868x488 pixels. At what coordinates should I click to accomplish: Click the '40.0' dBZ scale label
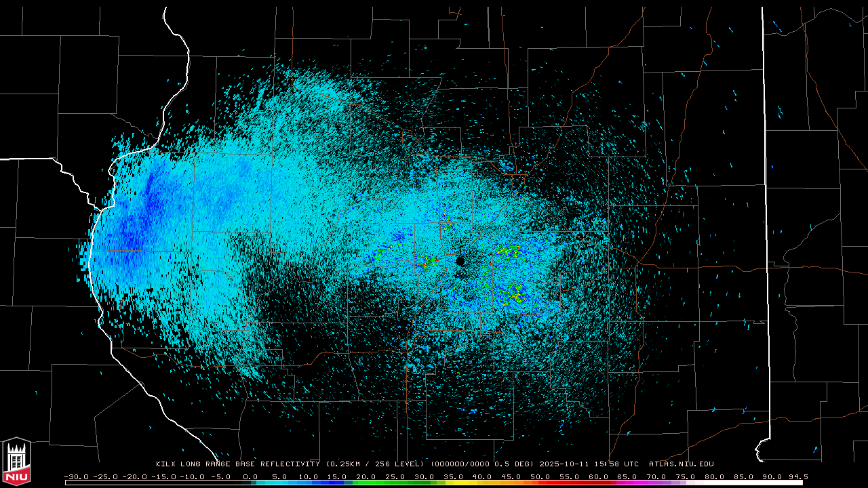[x=482, y=476]
